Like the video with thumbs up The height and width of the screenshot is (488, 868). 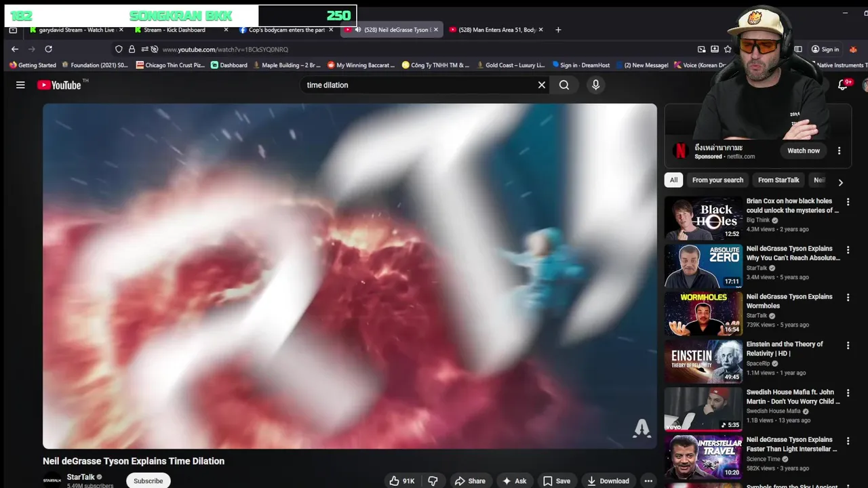pyautogui.click(x=401, y=481)
